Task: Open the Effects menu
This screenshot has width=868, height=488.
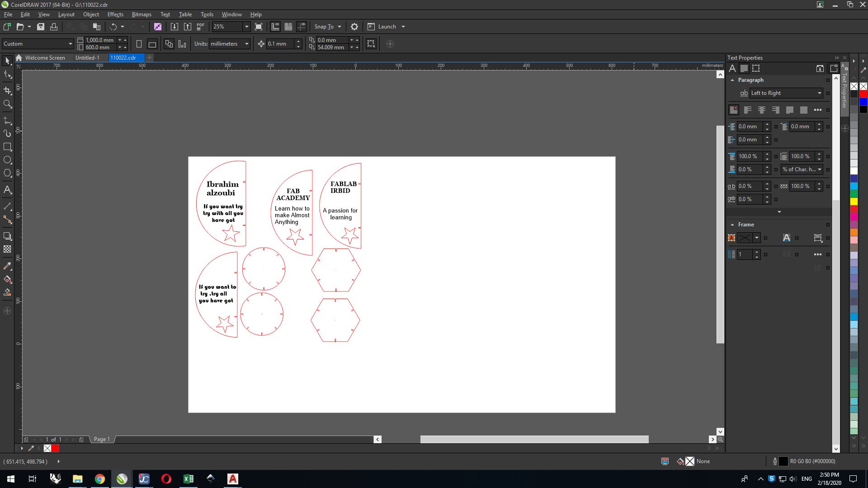Action: [115, 14]
